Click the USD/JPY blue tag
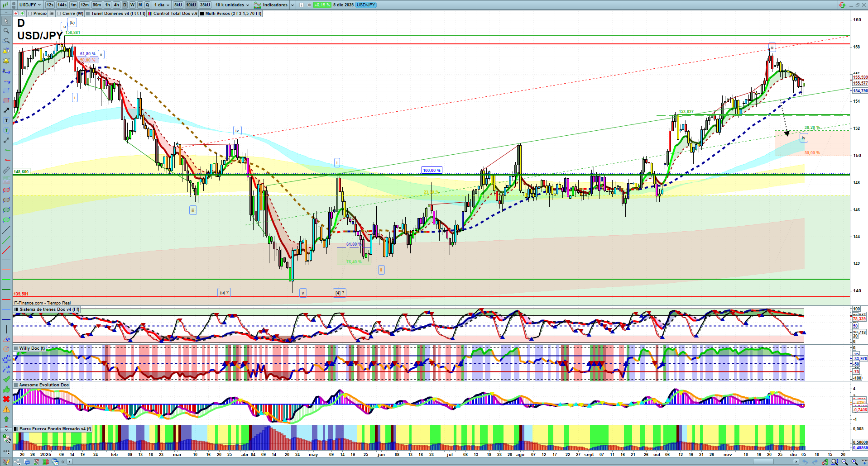 (x=366, y=5)
